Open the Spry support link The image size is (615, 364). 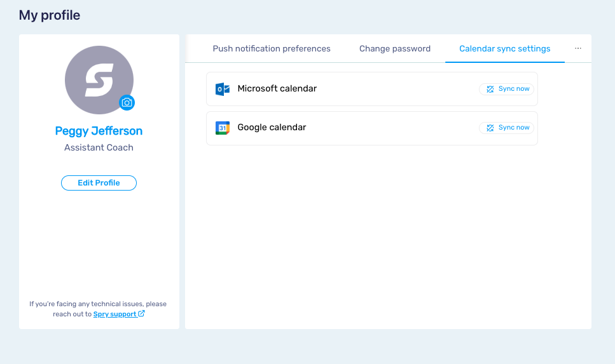(x=114, y=314)
